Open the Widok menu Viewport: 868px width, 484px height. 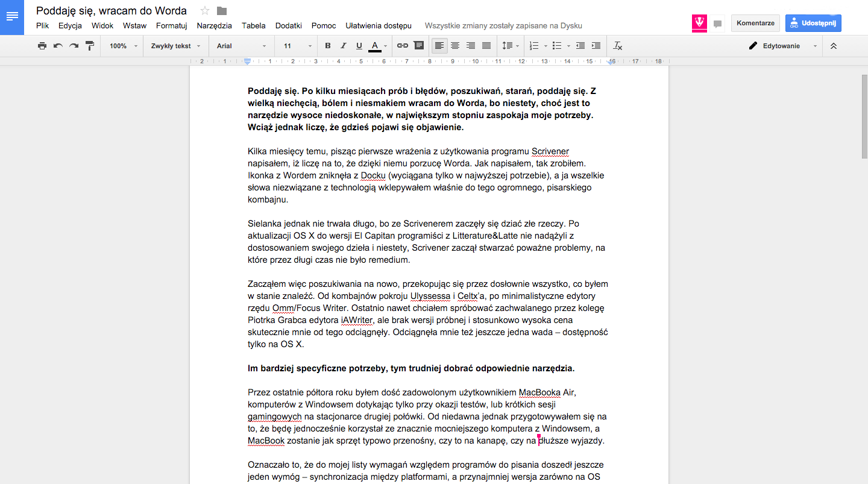click(x=102, y=26)
